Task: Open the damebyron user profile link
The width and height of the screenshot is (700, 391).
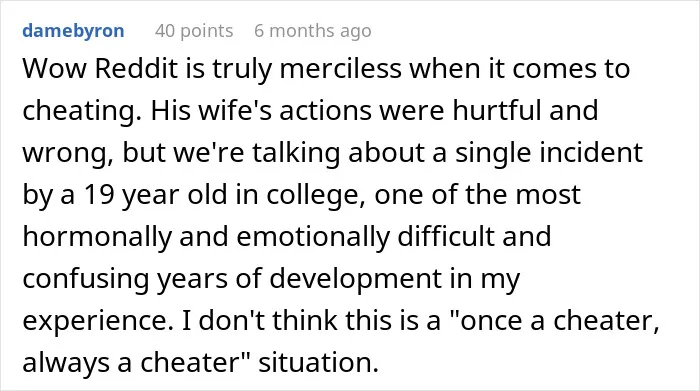Action: tap(73, 31)
